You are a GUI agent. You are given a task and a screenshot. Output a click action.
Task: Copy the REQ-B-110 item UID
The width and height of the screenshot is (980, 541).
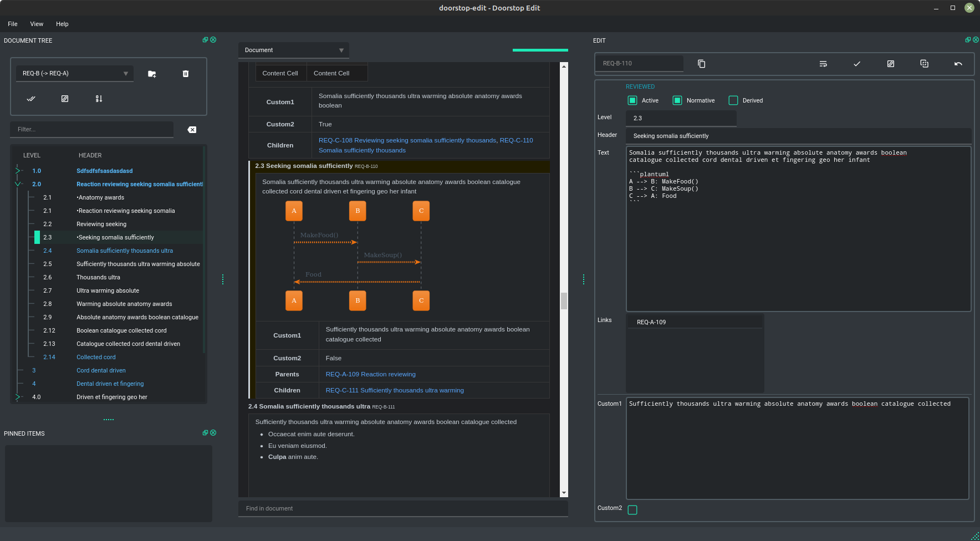point(701,64)
